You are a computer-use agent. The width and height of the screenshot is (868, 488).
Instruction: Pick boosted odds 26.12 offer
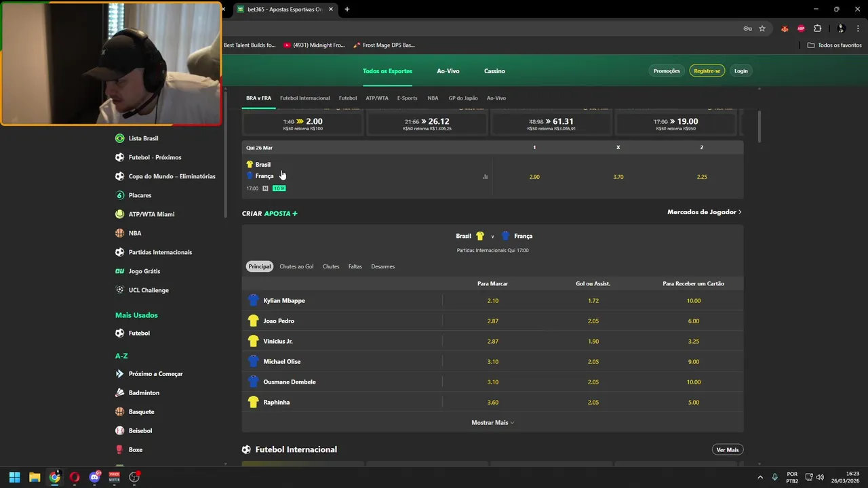427,123
